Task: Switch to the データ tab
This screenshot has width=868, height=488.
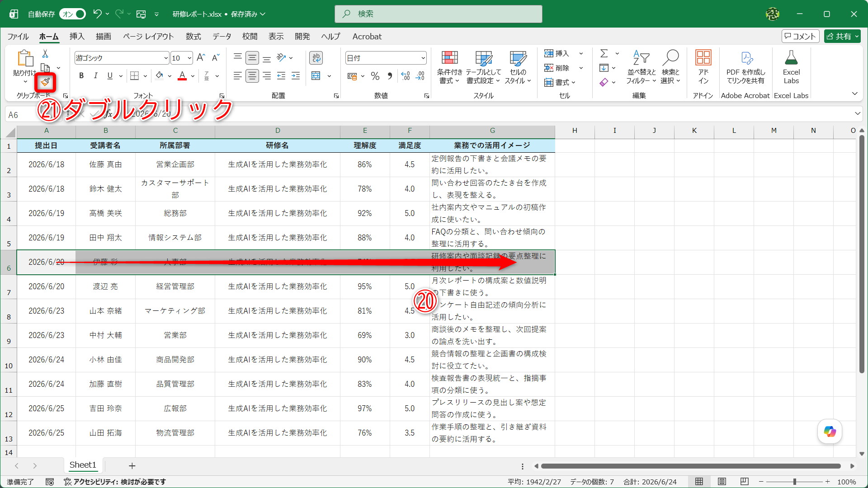Action: pos(222,37)
